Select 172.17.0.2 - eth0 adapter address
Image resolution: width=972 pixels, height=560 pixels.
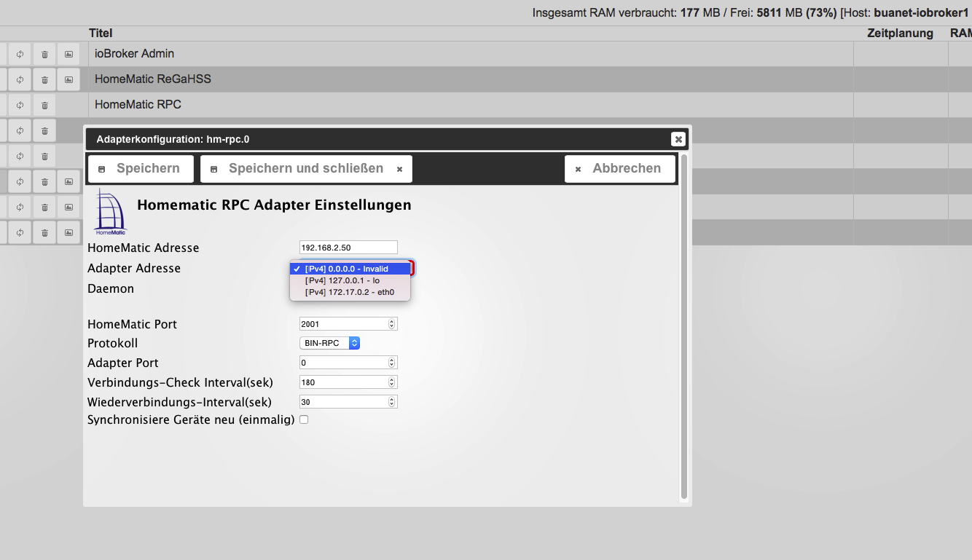(x=350, y=292)
